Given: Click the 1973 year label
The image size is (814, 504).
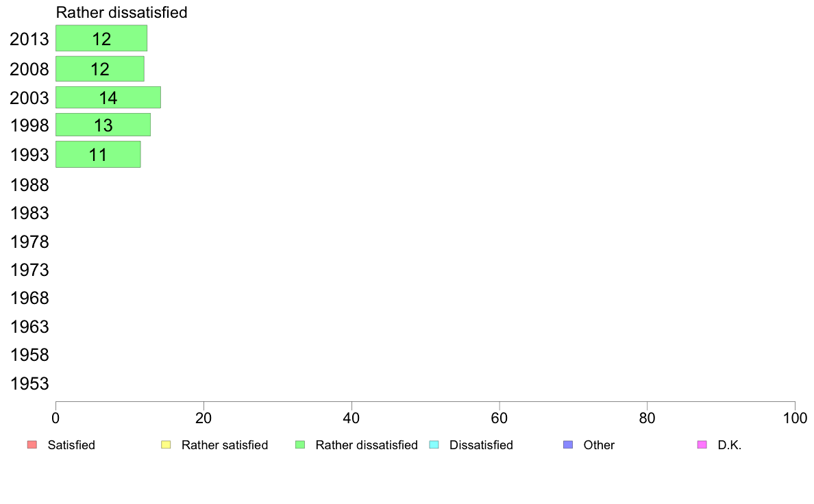Looking at the screenshot, I should (29, 270).
